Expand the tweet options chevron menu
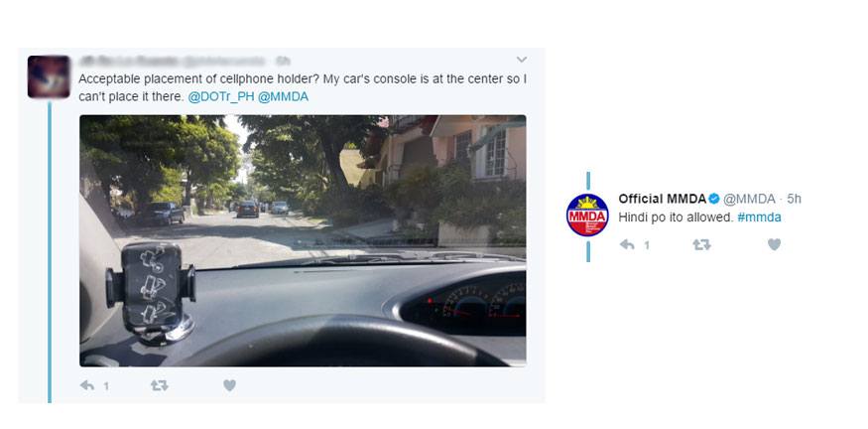Viewport: 868px width, 429px height. [x=522, y=60]
